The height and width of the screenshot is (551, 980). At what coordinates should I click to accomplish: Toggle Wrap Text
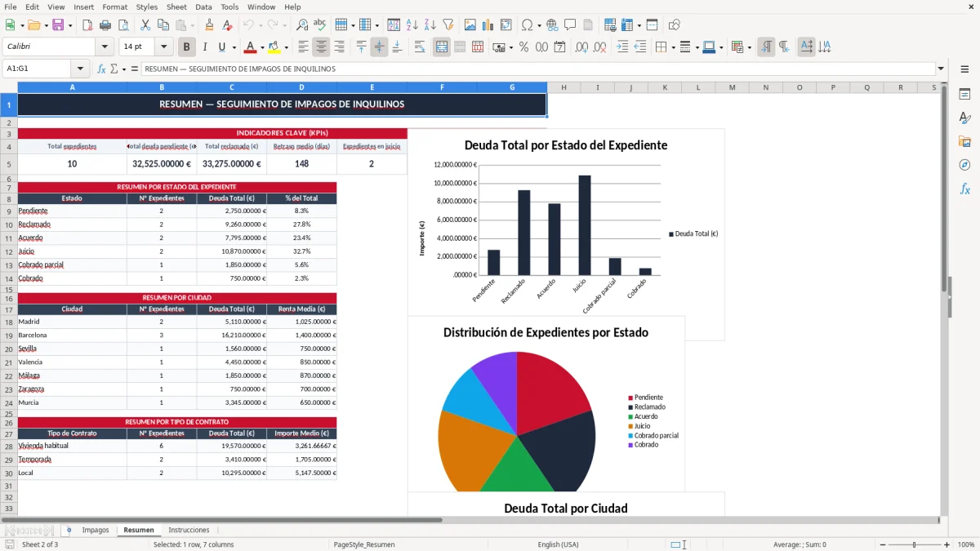pyautogui.click(x=420, y=47)
